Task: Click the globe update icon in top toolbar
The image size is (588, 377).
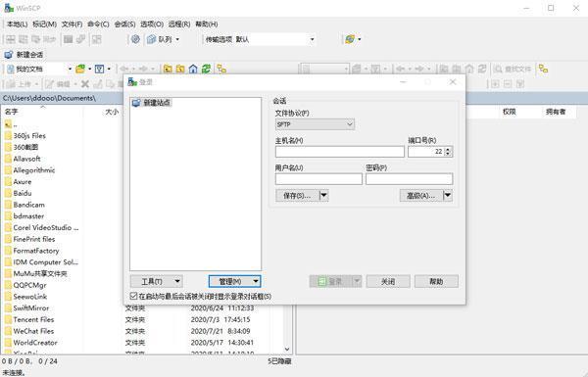Action: [x=350, y=39]
